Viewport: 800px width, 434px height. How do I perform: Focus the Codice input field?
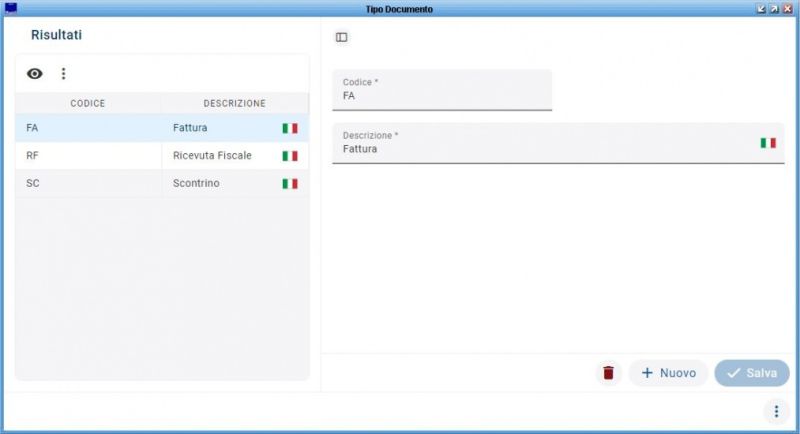pyautogui.click(x=442, y=90)
